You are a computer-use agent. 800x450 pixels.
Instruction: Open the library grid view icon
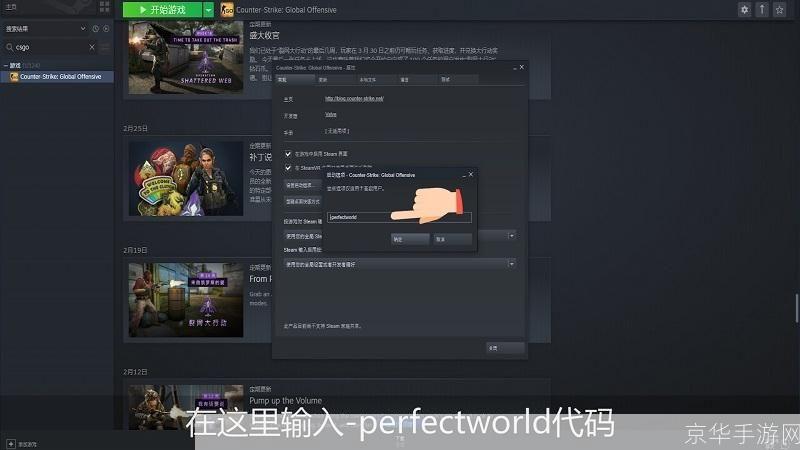(x=105, y=7)
